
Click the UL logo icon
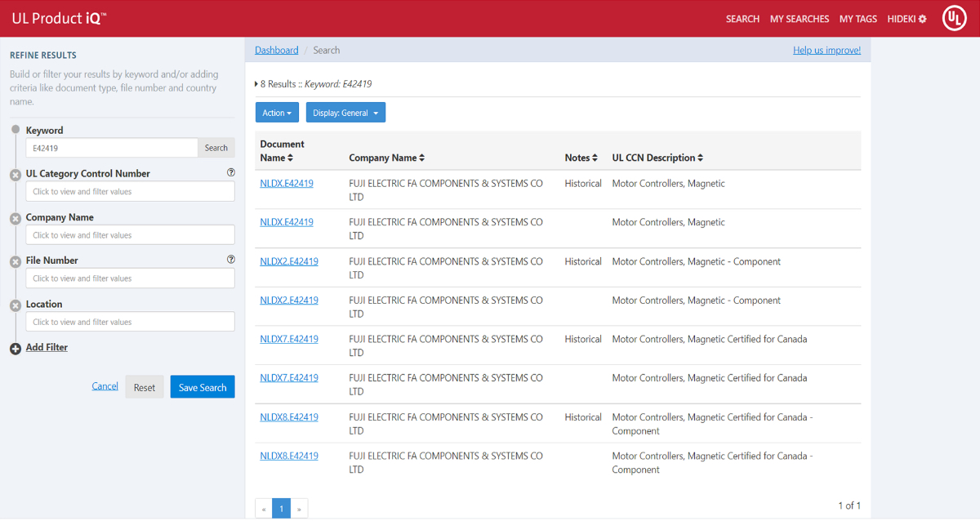pyautogui.click(x=954, y=18)
